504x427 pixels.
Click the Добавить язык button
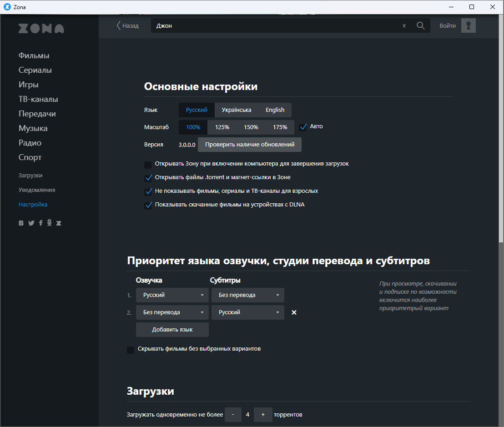point(172,330)
